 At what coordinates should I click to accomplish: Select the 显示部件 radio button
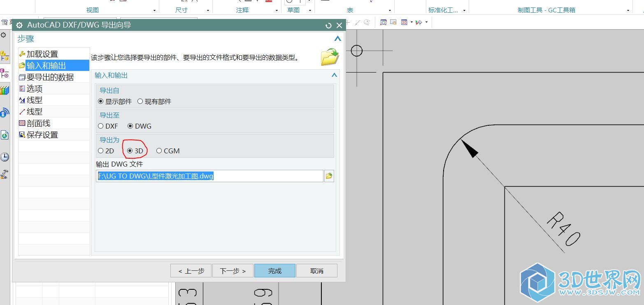pos(101,101)
